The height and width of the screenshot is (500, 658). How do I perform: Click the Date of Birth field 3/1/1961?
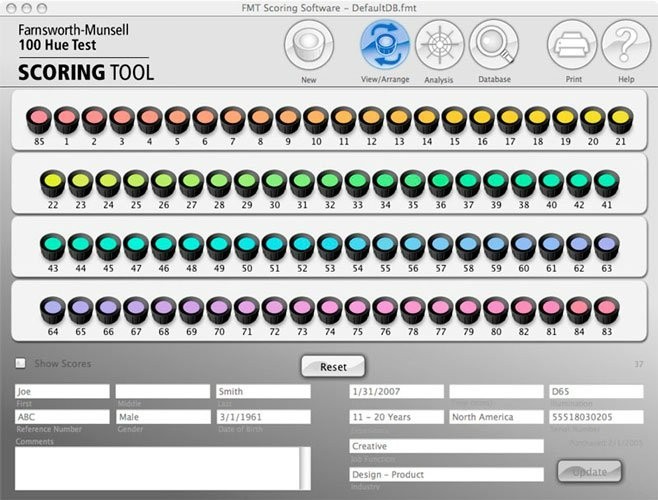(264, 417)
